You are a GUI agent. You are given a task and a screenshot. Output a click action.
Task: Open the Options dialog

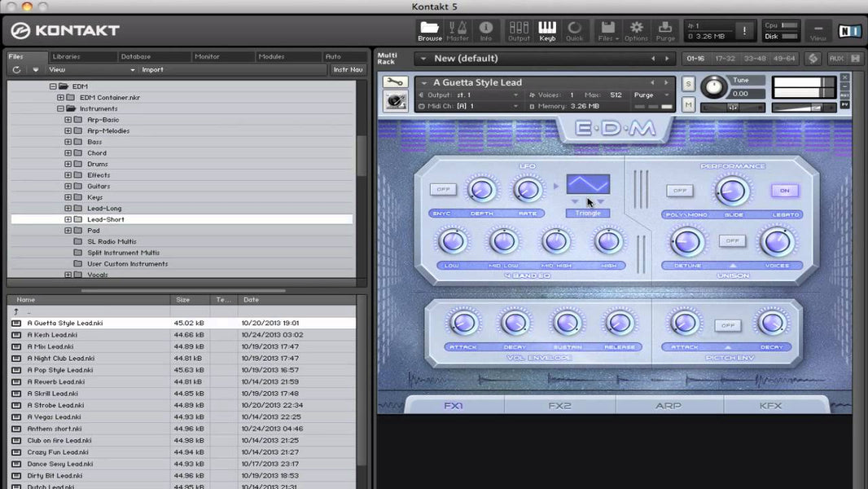(636, 30)
